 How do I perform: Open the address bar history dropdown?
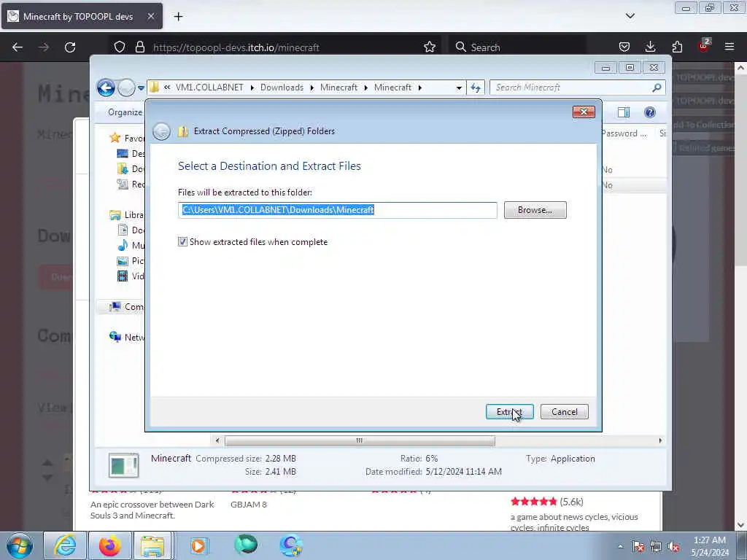tap(459, 87)
